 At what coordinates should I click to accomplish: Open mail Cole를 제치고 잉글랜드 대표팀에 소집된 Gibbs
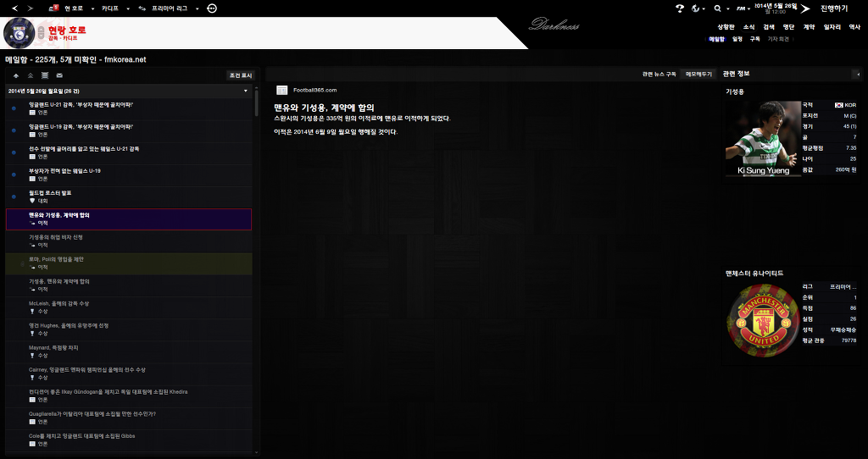tap(129, 440)
